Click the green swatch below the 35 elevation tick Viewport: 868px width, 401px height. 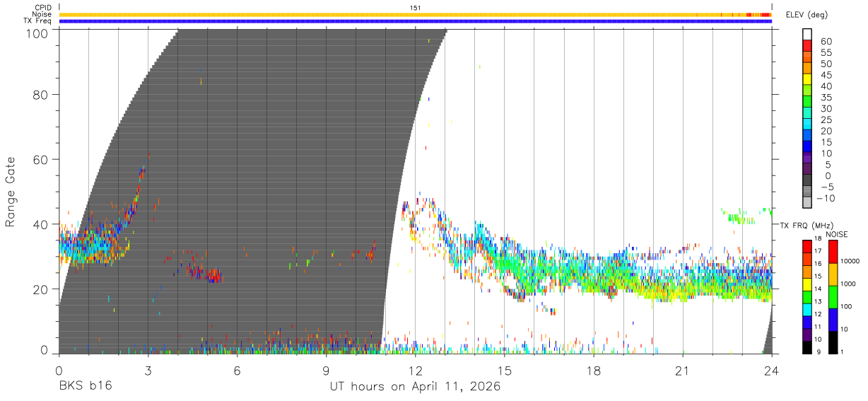[807, 102]
